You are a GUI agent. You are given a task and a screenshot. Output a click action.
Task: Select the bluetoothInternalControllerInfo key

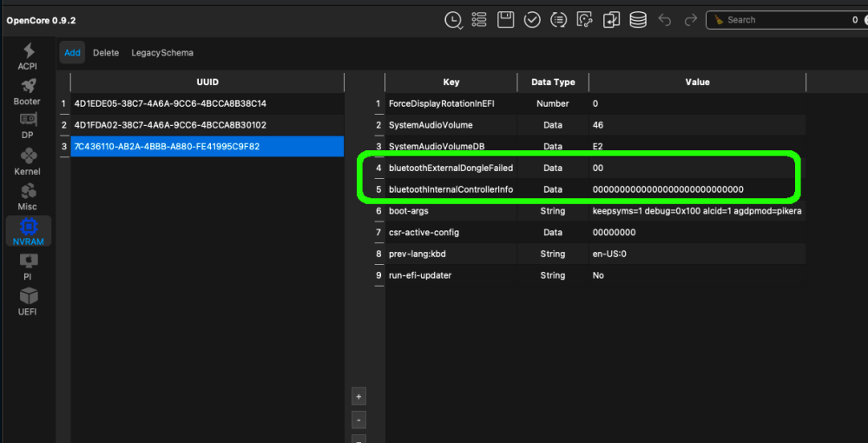pos(451,189)
